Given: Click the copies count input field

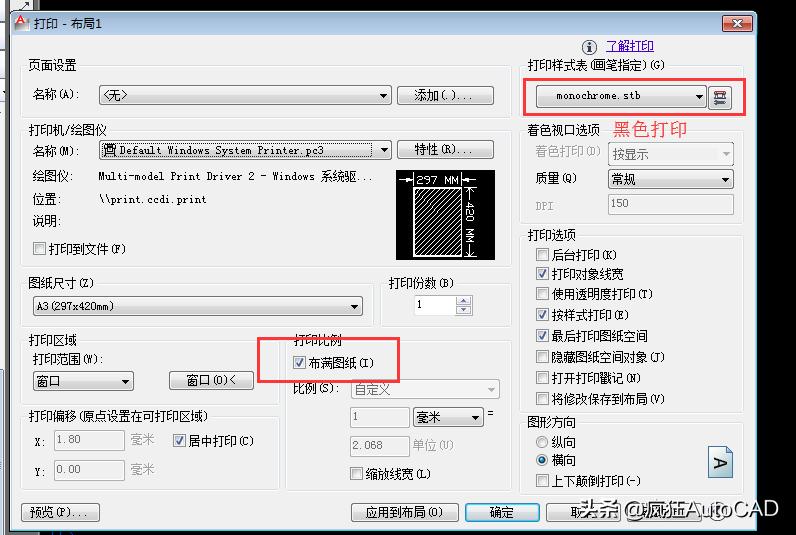Looking at the screenshot, I should coord(435,305).
